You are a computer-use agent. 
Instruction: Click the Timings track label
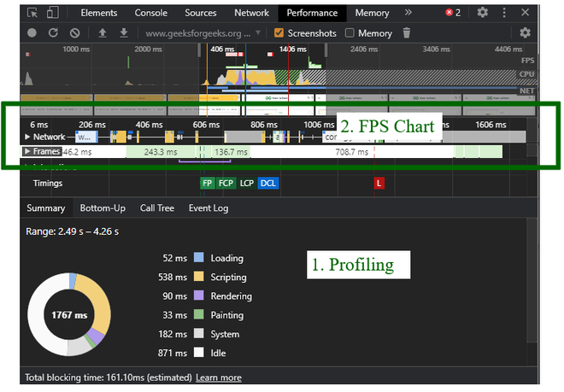pos(48,184)
